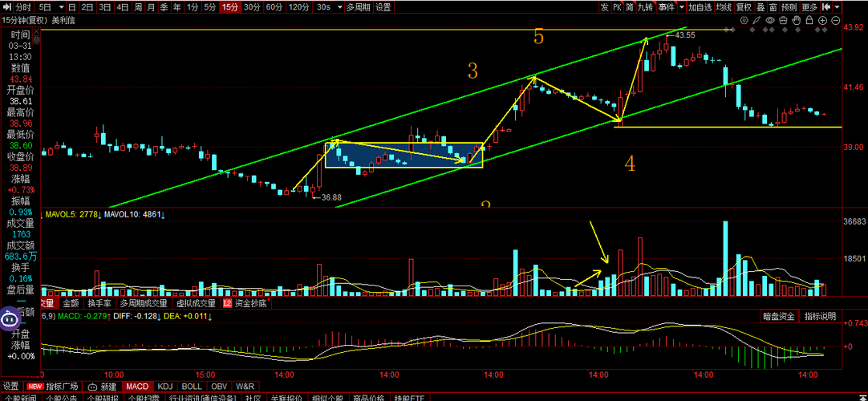Toggle the lock icon for chart drawings

tap(810, 21)
